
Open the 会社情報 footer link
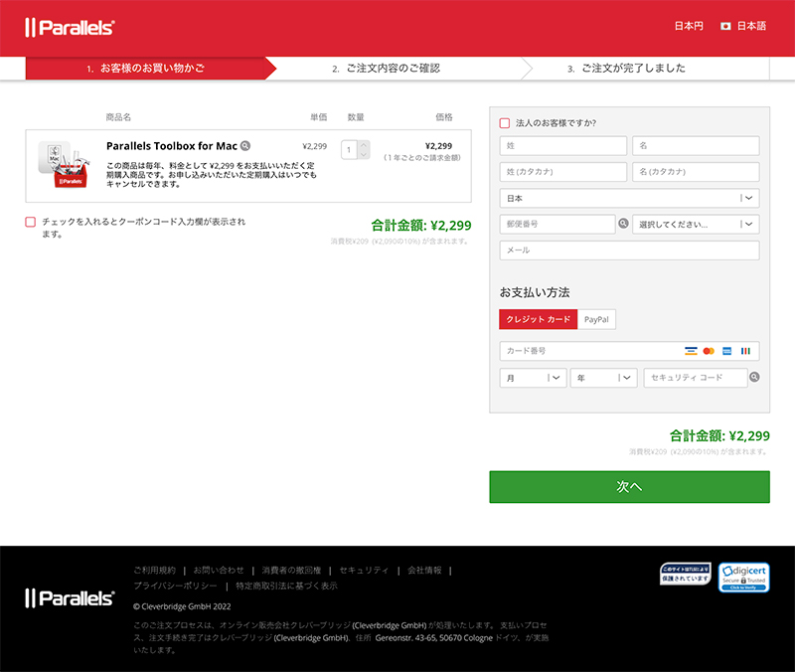(424, 570)
